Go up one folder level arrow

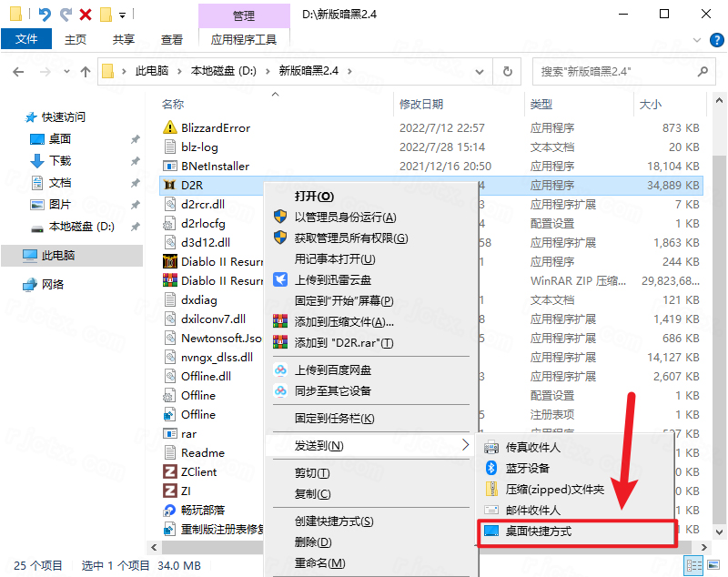(86, 72)
